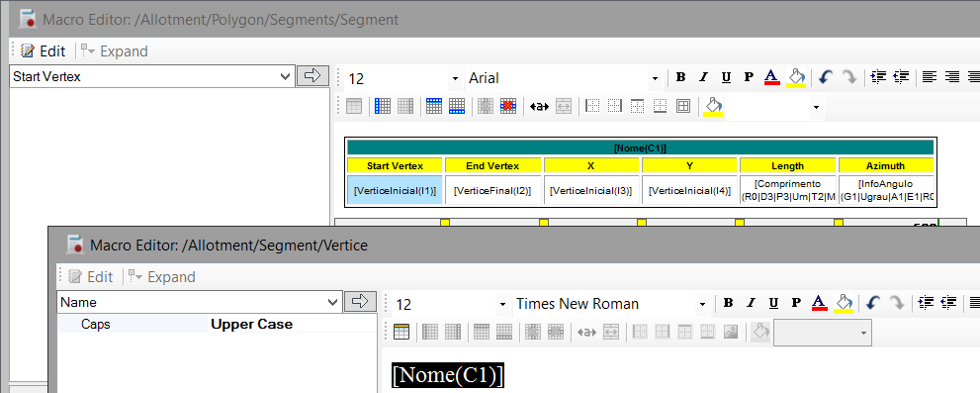This screenshot has width=980, height=393.
Task: Open the Times New Roman font dropdown
Action: (702, 304)
